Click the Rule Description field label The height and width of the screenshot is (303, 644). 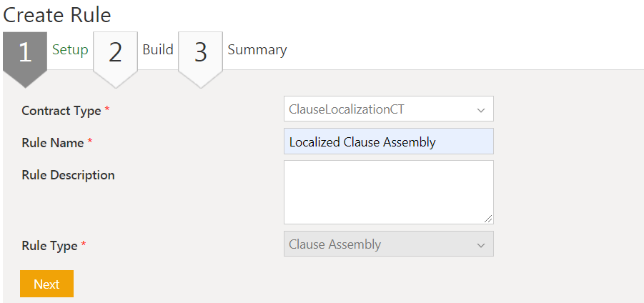coord(68,175)
